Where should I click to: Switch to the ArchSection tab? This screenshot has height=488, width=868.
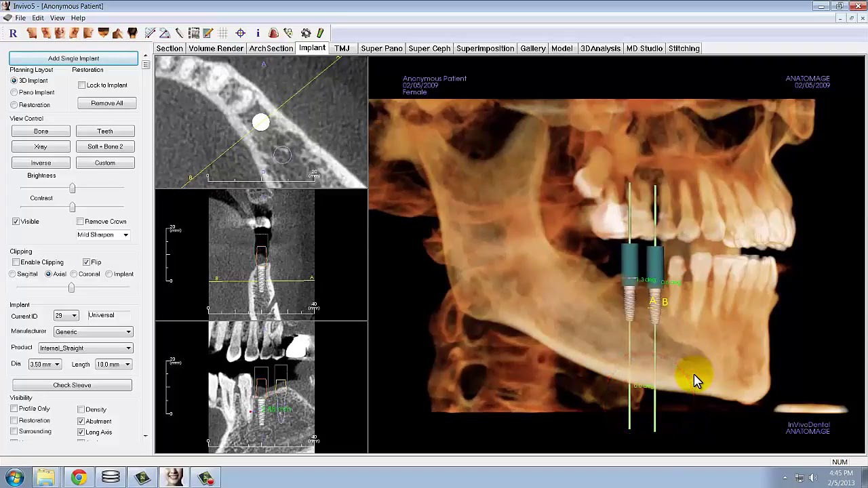(271, 48)
